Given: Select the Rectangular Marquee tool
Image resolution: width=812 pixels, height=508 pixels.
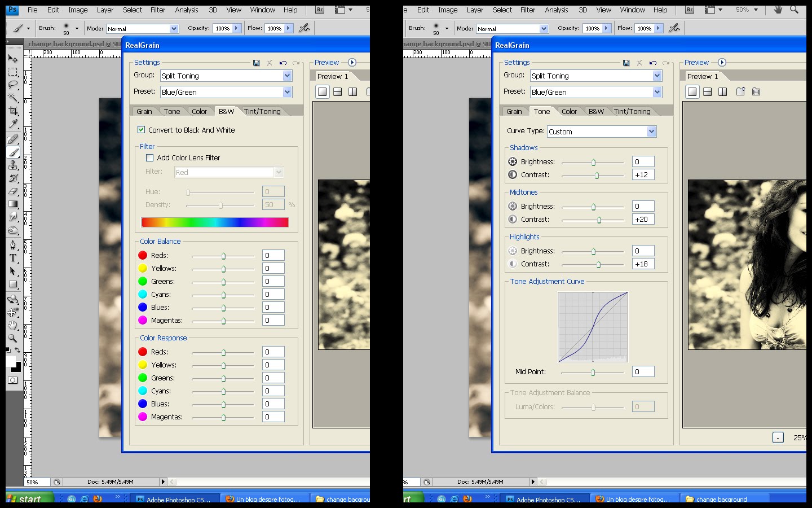Looking at the screenshot, I should tap(13, 72).
